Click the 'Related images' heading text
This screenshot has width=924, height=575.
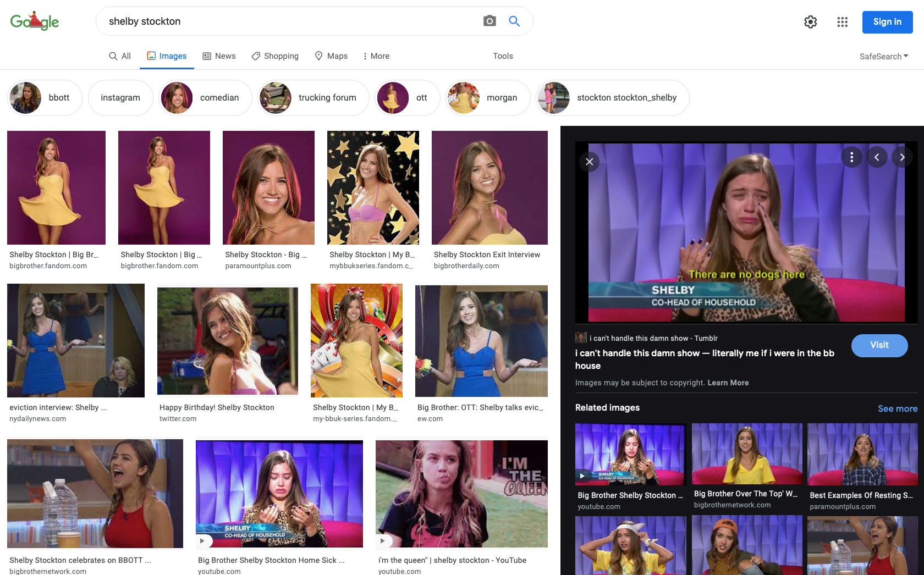coord(607,407)
